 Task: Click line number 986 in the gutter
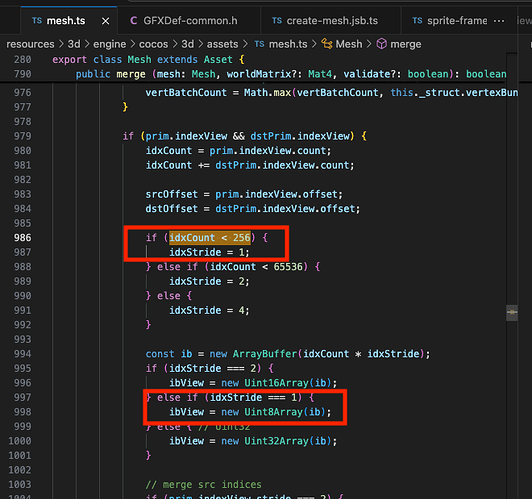[x=22, y=238]
